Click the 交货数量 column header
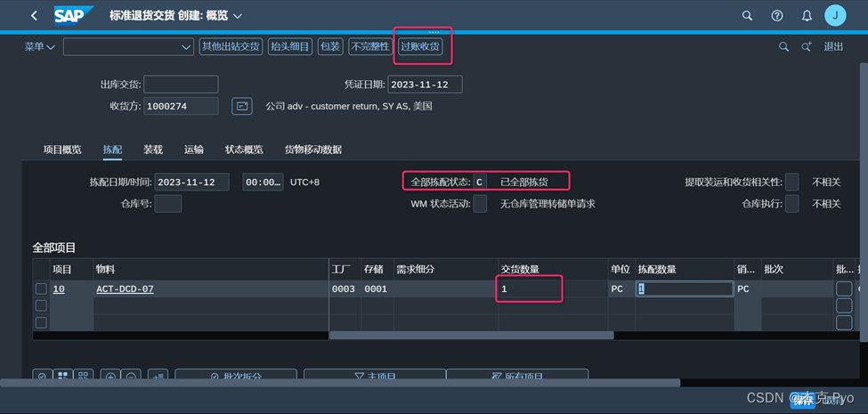This screenshot has height=414, width=868. [x=554, y=269]
